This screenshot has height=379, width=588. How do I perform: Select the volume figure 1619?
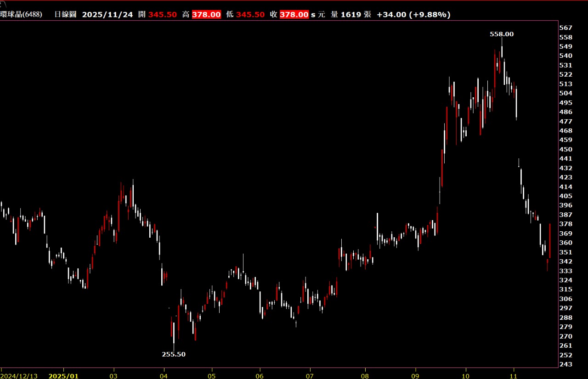pyautogui.click(x=351, y=14)
